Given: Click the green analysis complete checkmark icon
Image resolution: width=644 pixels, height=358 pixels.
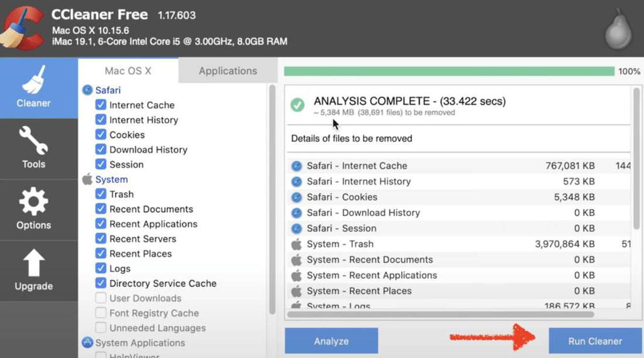Looking at the screenshot, I should (297, 105).
